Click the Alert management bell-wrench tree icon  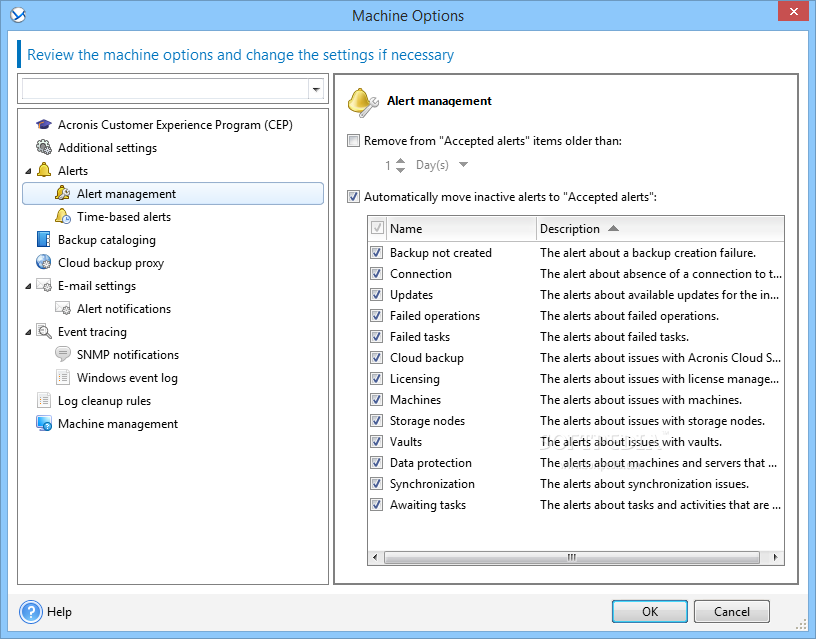click(62, 193)
